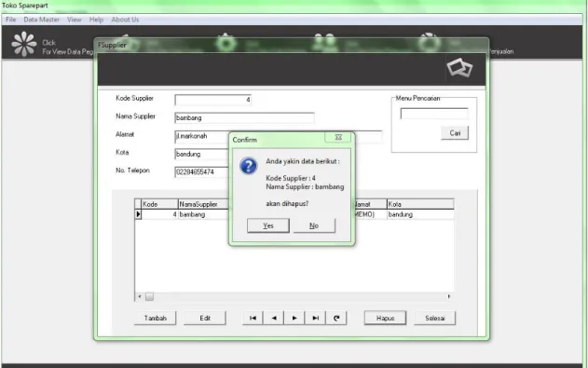This screenshot has width=588, height=368.
Task: Click the blue question mark icon
Action: pos(248,166)
